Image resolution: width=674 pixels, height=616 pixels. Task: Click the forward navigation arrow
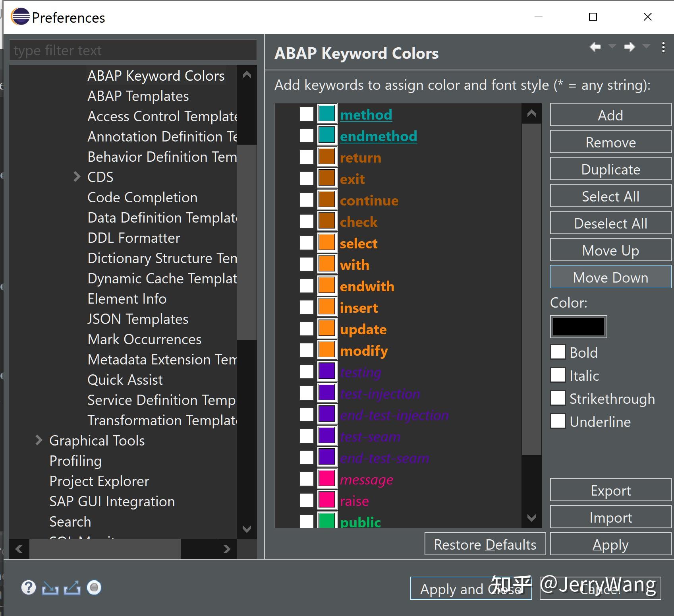pos(630,47)
